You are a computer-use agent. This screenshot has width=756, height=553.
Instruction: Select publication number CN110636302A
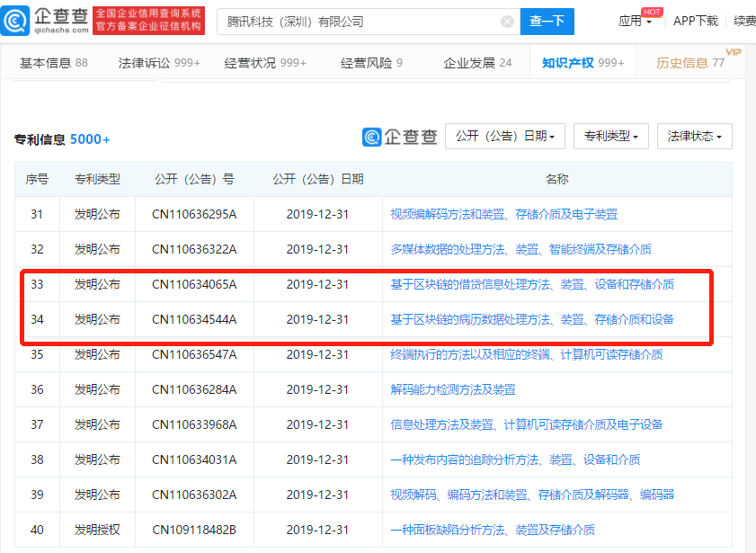click(x=194, y=495)
